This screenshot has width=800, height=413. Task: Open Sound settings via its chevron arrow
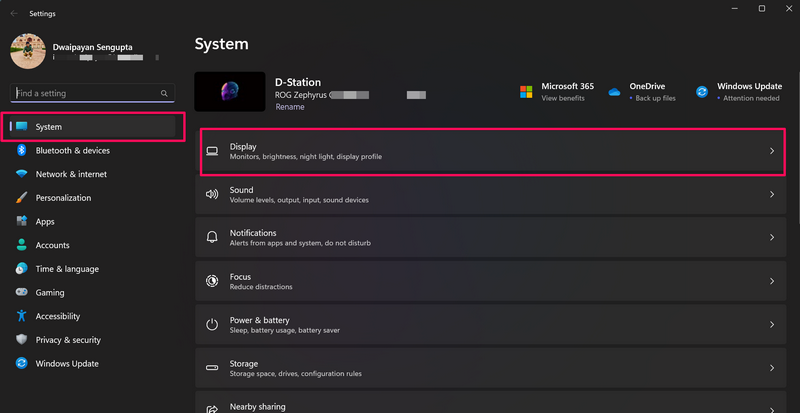coord(771,195)
